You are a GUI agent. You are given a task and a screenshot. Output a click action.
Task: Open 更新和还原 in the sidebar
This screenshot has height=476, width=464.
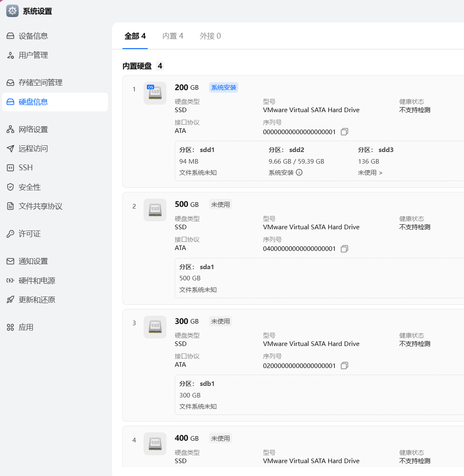click(x=37, y=300)
